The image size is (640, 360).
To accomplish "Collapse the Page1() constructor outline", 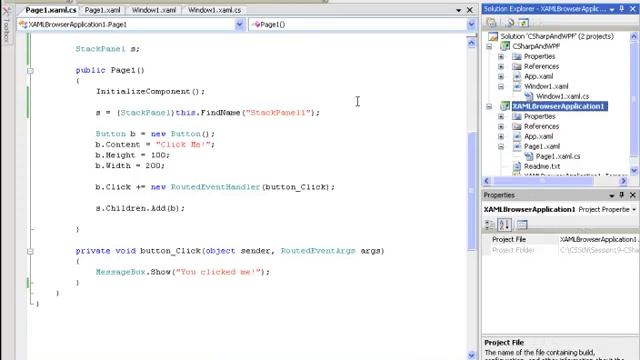I will [x=30, y=71].
